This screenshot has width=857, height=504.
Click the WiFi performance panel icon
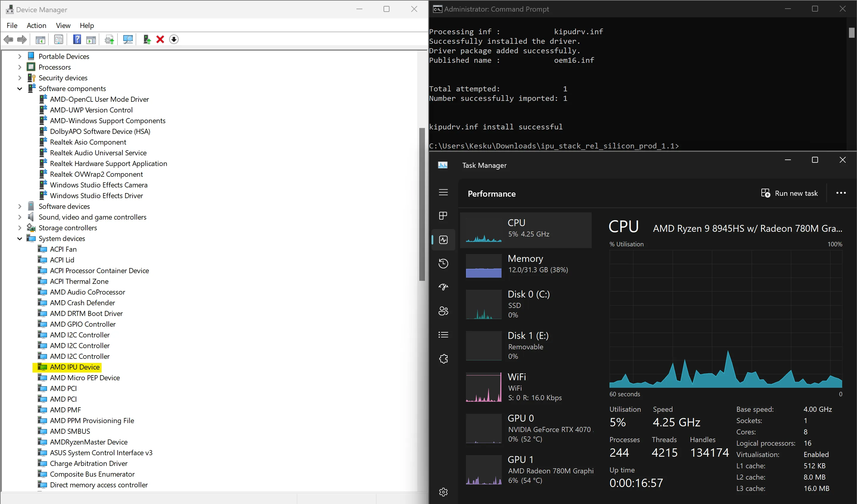(x=484, y=387)
